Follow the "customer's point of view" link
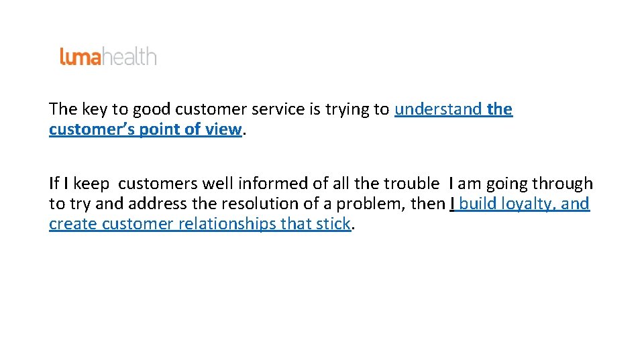644x362 pixels. click(x=146, y=129)
